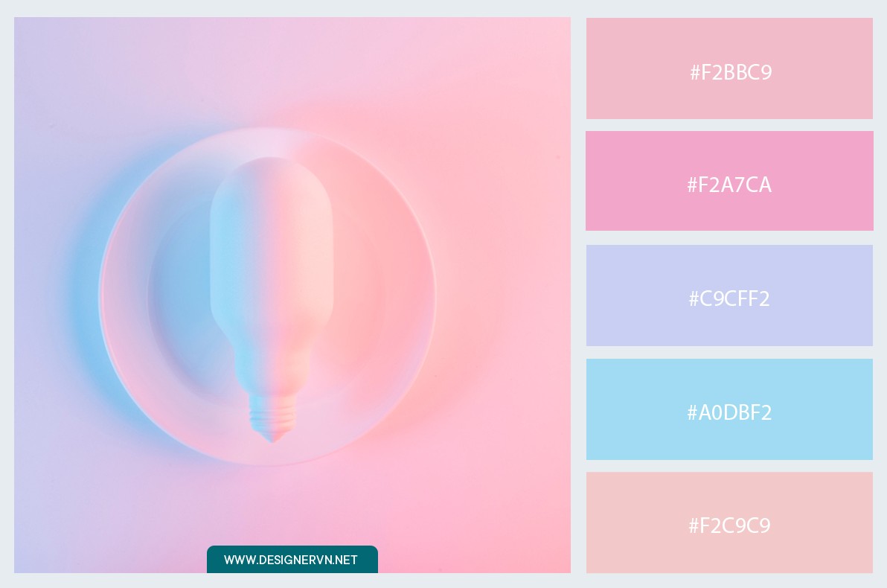This screenshot has height=588, width=887.
Task: Click the #A0DBF2 hex code label
Action: tap(729, 412)
